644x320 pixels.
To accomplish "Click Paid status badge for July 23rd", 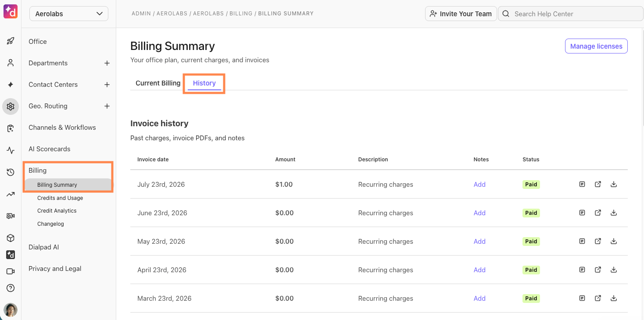I will [x=531, y=184].
